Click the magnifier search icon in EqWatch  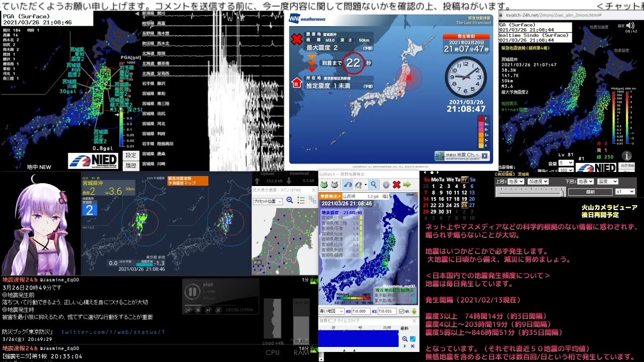click(373, 185)
